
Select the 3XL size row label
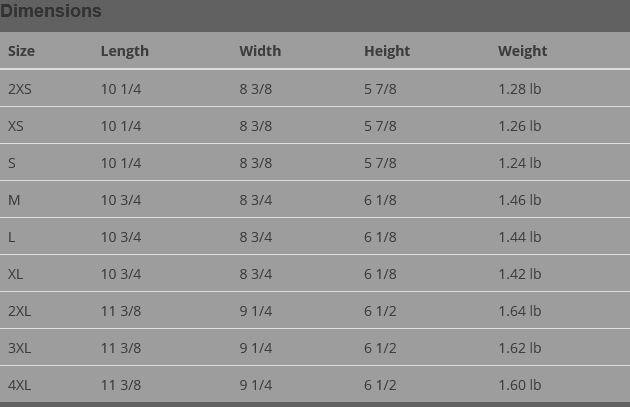point(20,348)
